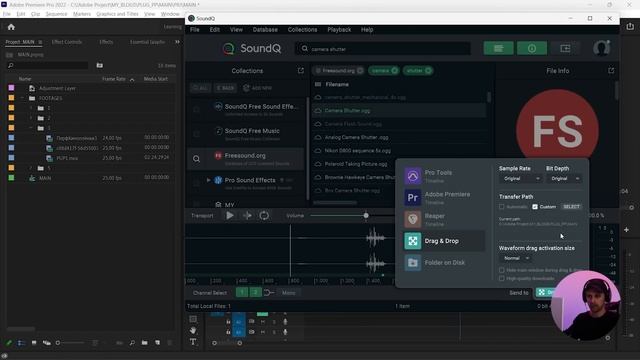The image size is (640, 360).
Task: Open the SoundQ Database menu
Action: coord(265,30)
